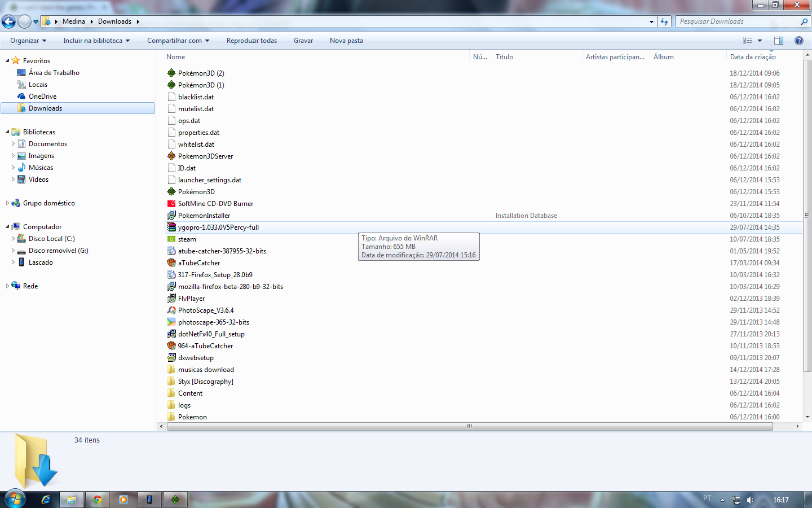Image resolution: width=812 pixels, height=508 pixels.
Task: Open the Help question mark icon
Action: click(799, 41)
